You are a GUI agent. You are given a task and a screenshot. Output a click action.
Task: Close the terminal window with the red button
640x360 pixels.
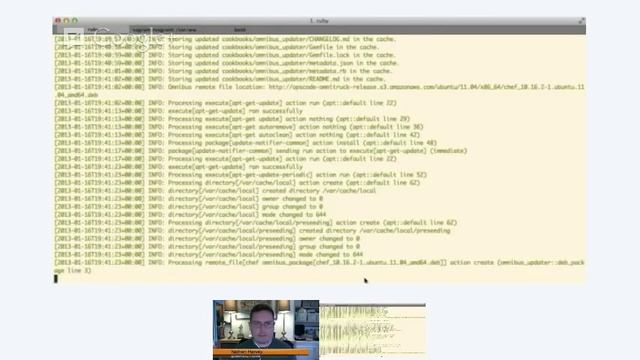click(x=58, y=21)
